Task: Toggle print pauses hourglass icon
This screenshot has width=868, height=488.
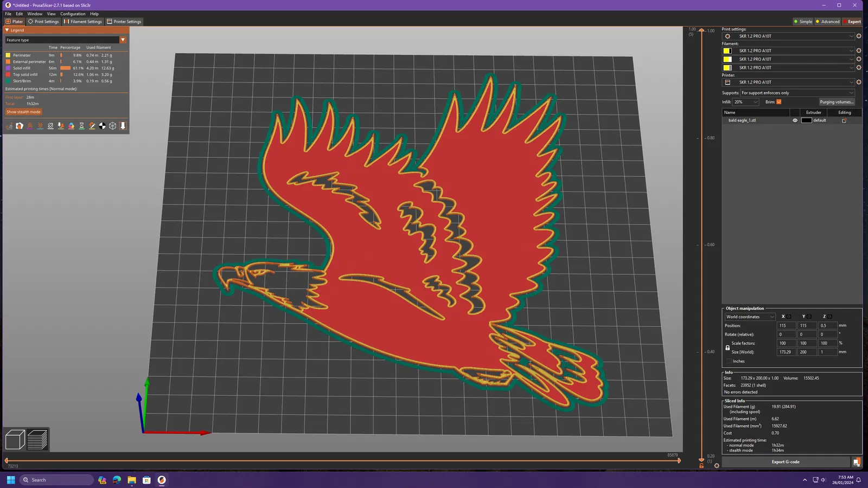Action: pyautogui.click(x=81, y=126)
